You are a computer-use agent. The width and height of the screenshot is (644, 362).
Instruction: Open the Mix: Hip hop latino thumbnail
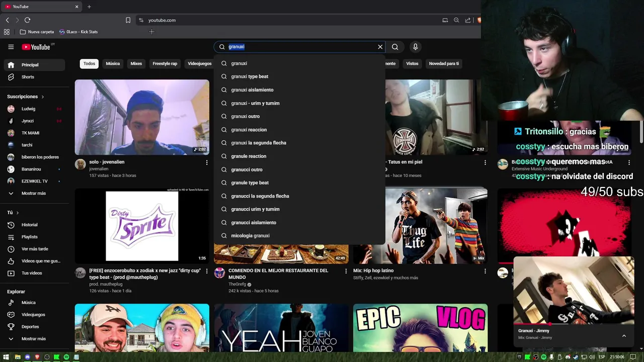coord(420,226)
